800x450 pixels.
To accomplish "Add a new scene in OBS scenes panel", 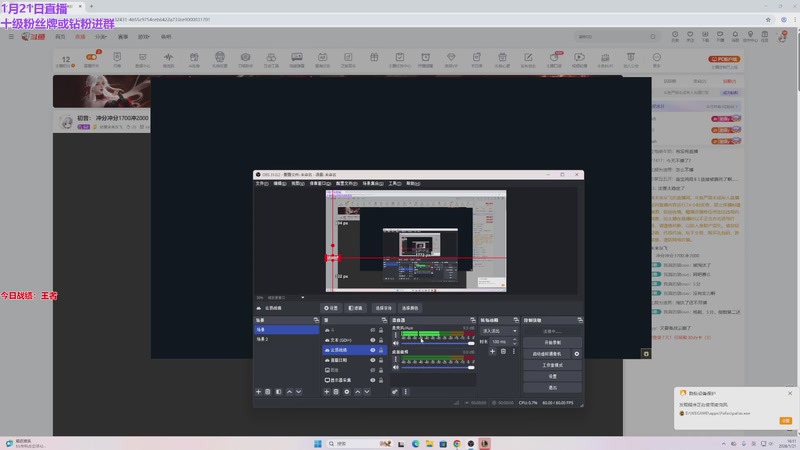I will coord(258,392).
